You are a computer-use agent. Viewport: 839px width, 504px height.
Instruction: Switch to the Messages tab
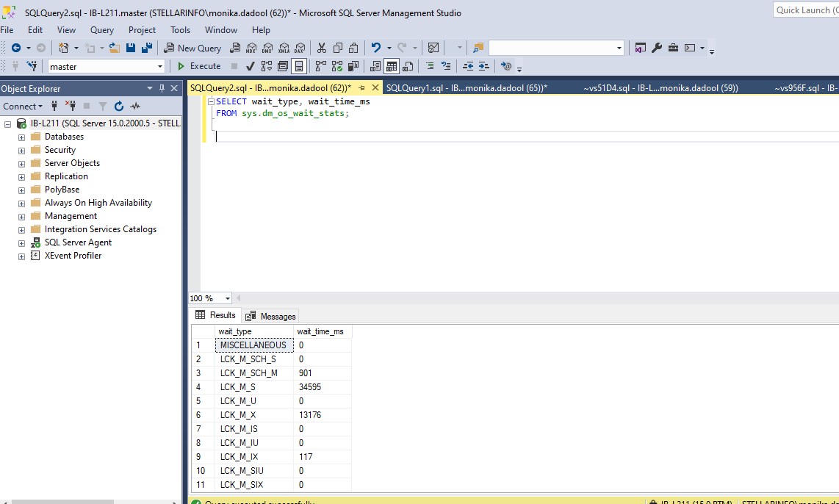click(x=271, y=316)
